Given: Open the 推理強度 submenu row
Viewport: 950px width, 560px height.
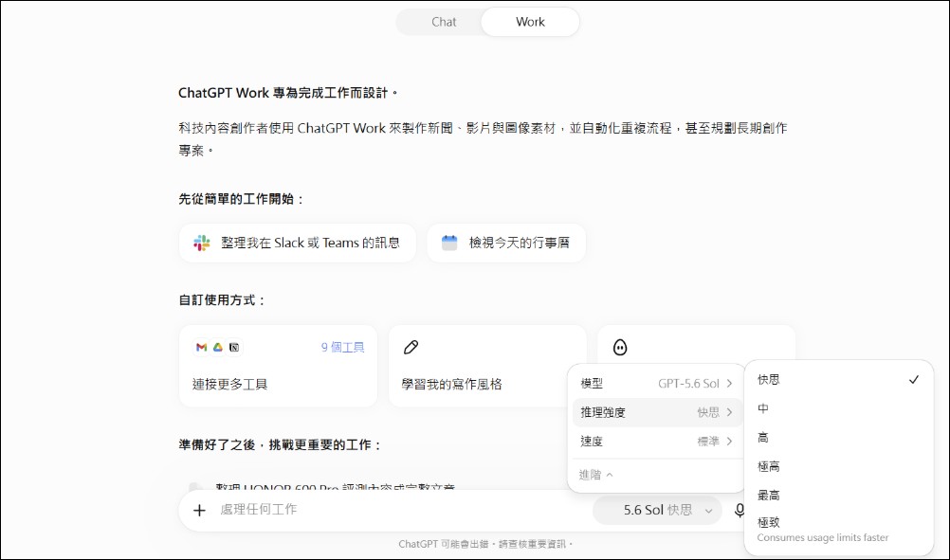Looking at the screenshot, I should (x=657, y=412).
